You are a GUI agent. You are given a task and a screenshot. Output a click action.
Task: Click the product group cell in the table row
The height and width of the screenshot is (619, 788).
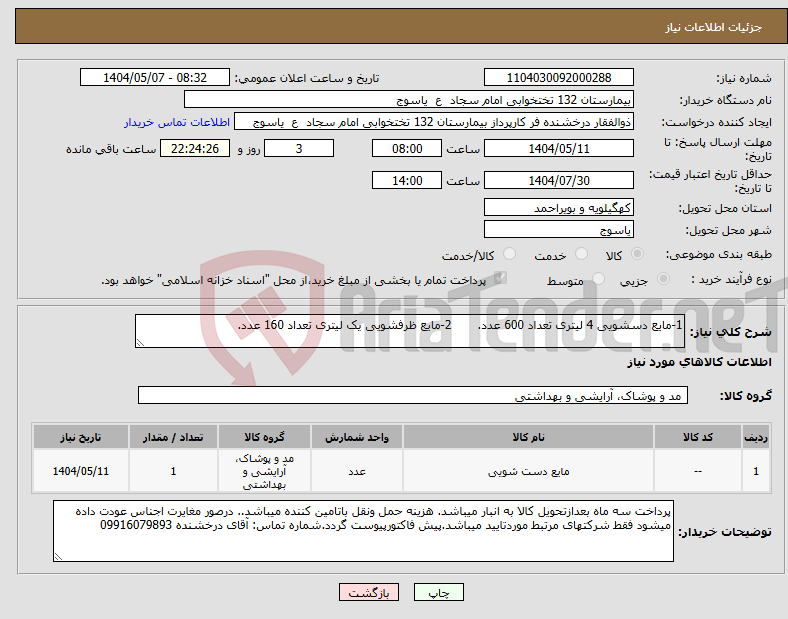tap(264, 471)
